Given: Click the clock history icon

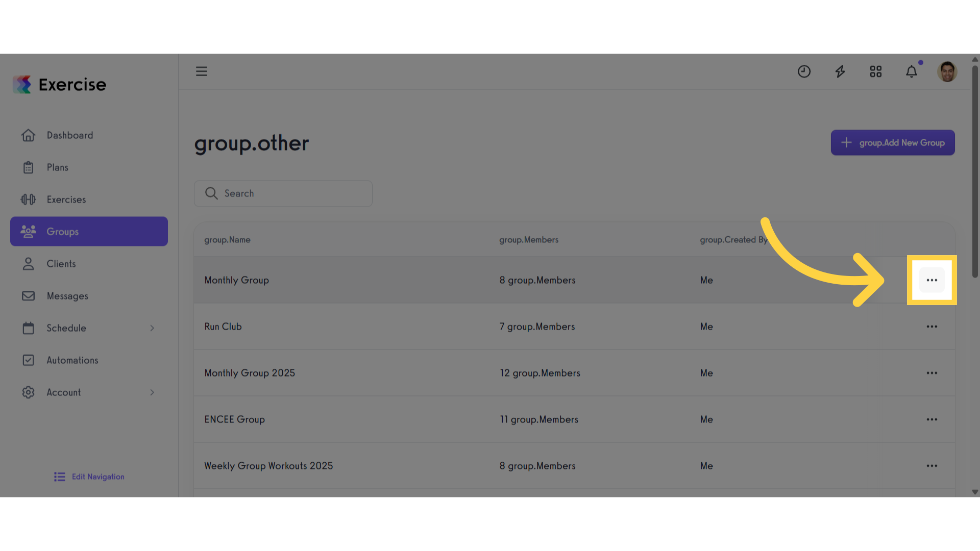Looking at the screenshot, I should click(x=804, y=71).
